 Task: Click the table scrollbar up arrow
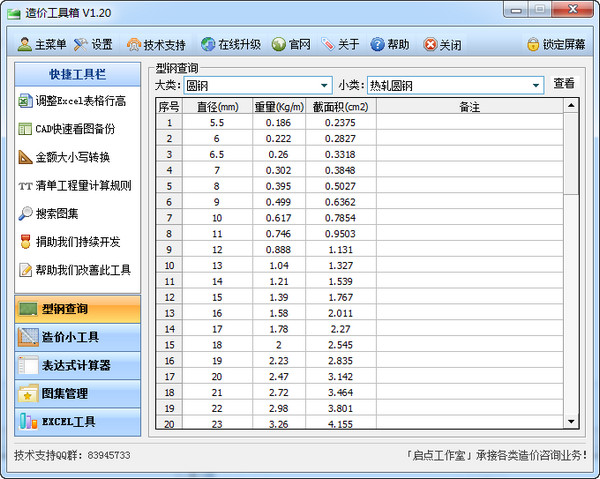(x=571, y=106)
